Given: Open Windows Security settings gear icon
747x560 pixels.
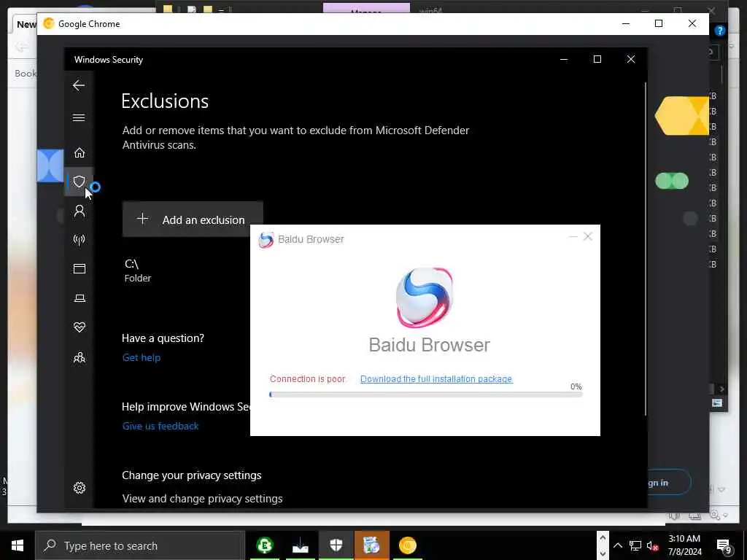Looking at the screenshot, I should [x=79, y=488].
